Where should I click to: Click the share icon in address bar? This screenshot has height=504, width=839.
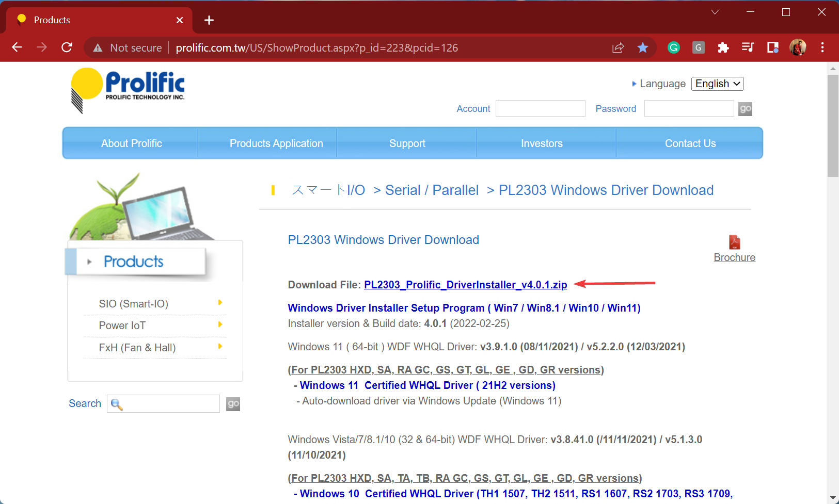point(618,47)
